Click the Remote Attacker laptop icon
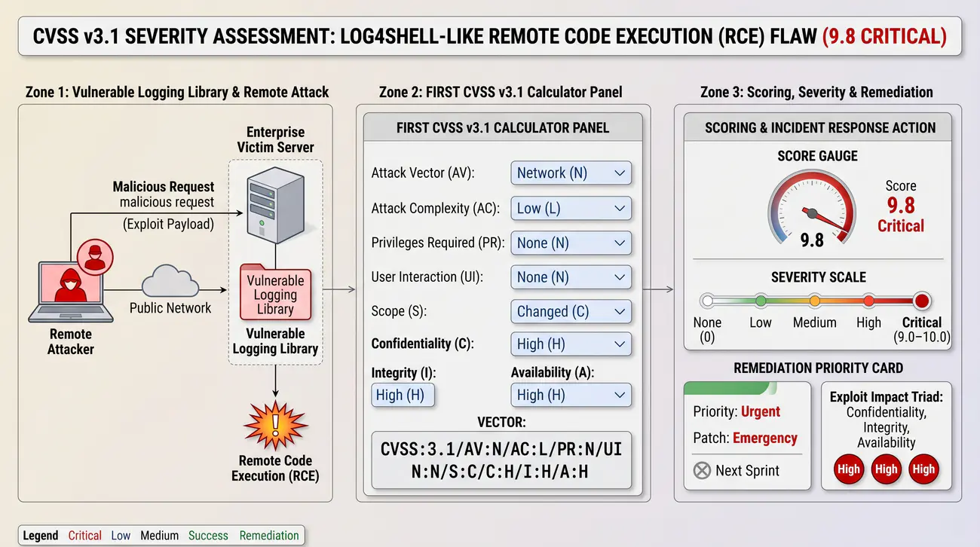 (70, 293)
